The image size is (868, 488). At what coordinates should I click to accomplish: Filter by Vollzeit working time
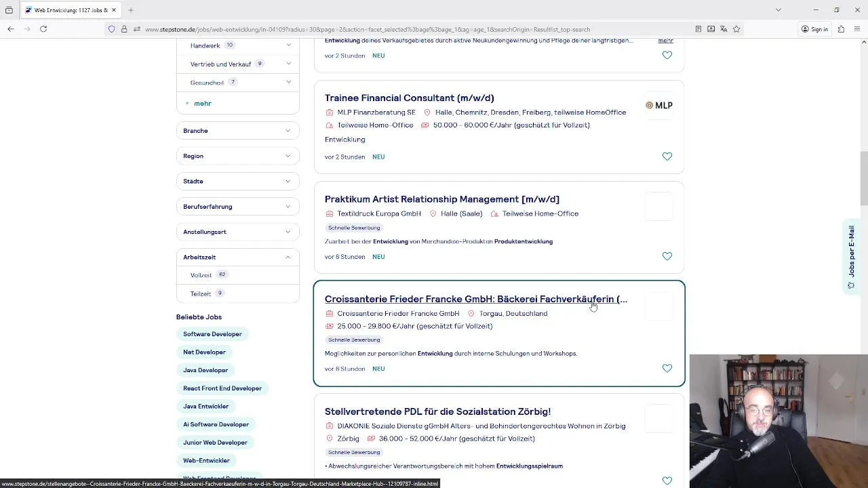(x=201, y=275)
